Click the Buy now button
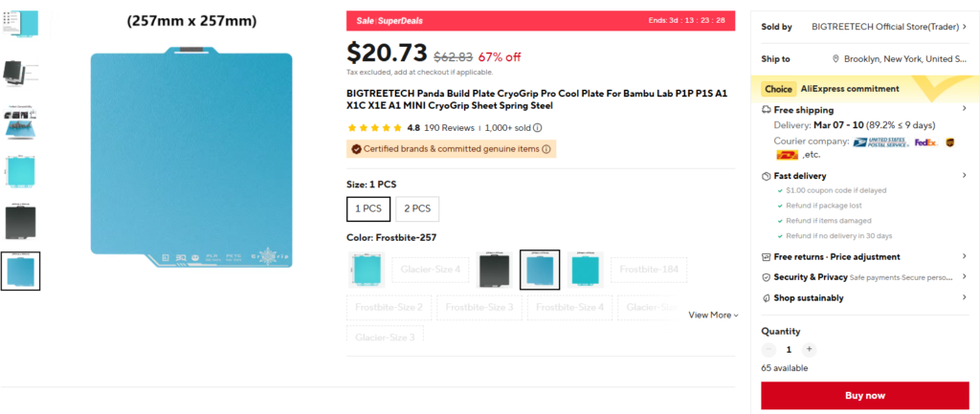 (865, 395)
